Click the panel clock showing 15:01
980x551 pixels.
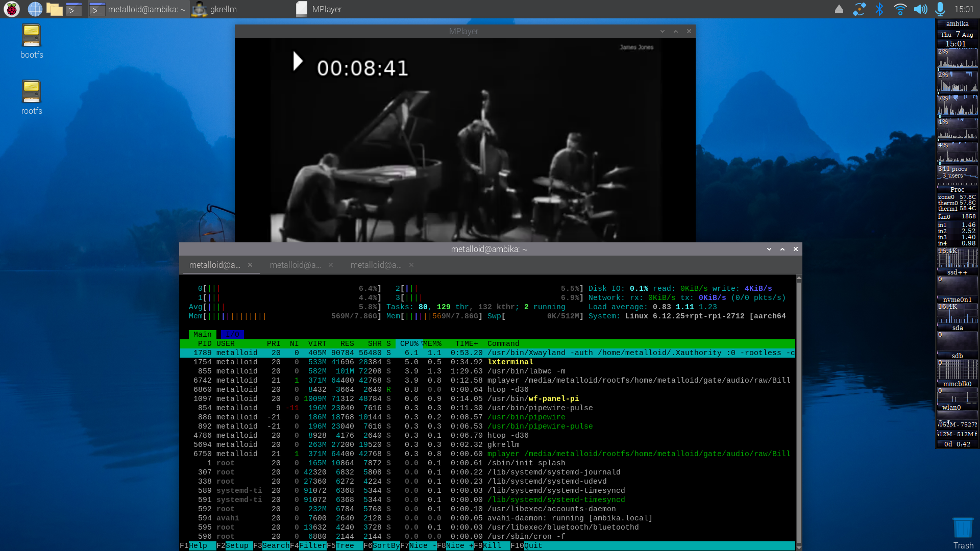coord(964,9)
